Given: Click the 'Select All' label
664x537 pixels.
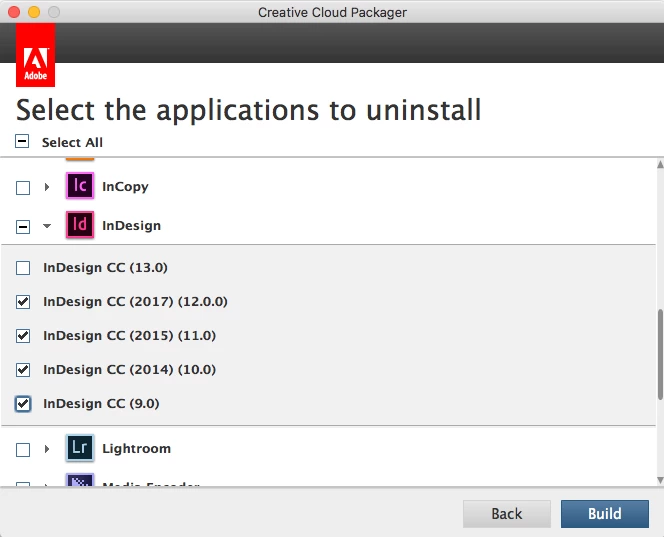Looking at the screenshot, I should (x=72, y=142).
